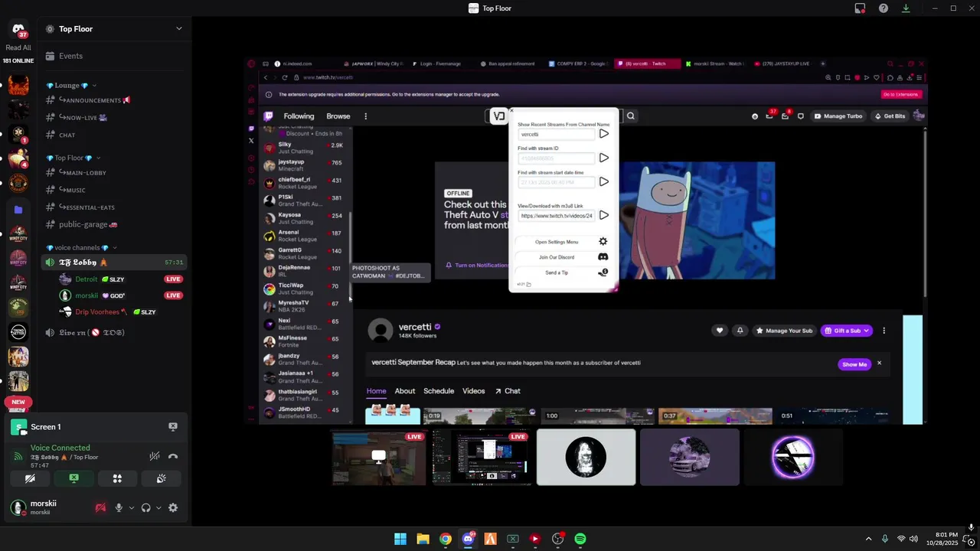Open the fiery orange server icon at top
Screen dimensions: 980x551
(x=18, y=85)
